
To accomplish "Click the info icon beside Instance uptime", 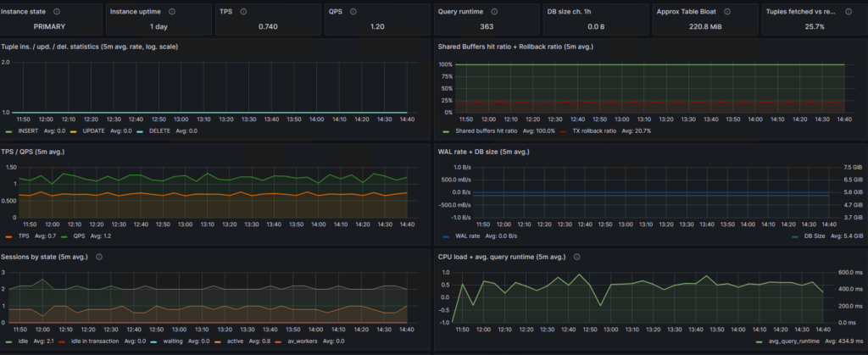I will point(171,11).
